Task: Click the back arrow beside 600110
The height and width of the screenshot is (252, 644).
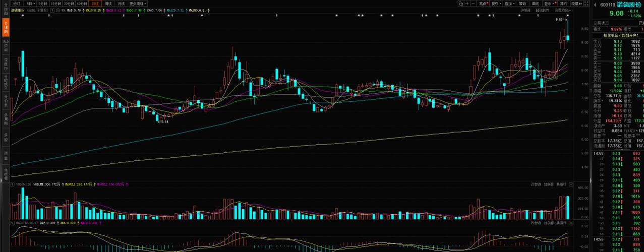Action: (595, 5)
